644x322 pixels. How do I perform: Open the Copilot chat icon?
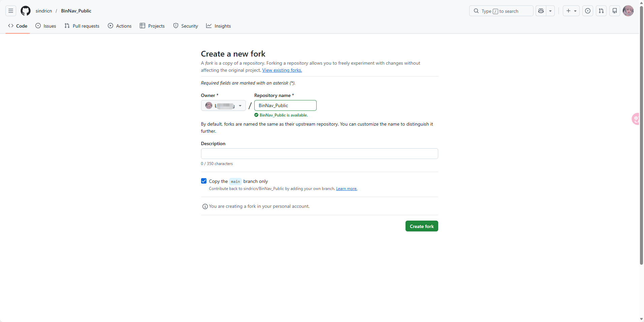(x=541, y=11)
